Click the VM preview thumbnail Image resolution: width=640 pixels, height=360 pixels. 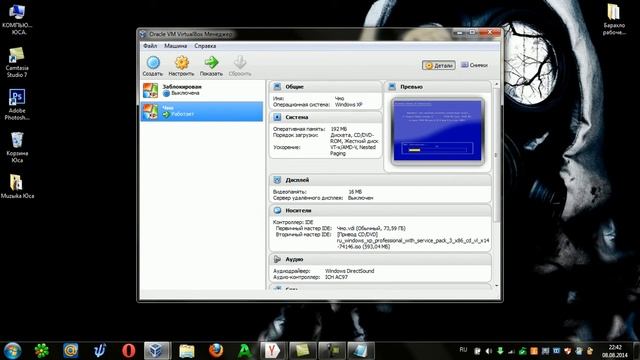[438, 131]
